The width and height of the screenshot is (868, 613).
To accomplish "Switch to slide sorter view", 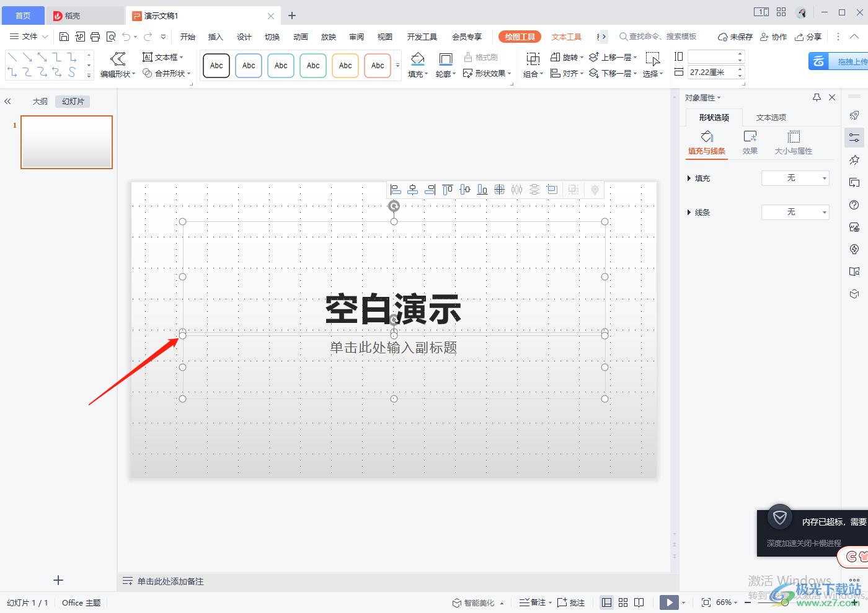I will (x=623, y=602).
